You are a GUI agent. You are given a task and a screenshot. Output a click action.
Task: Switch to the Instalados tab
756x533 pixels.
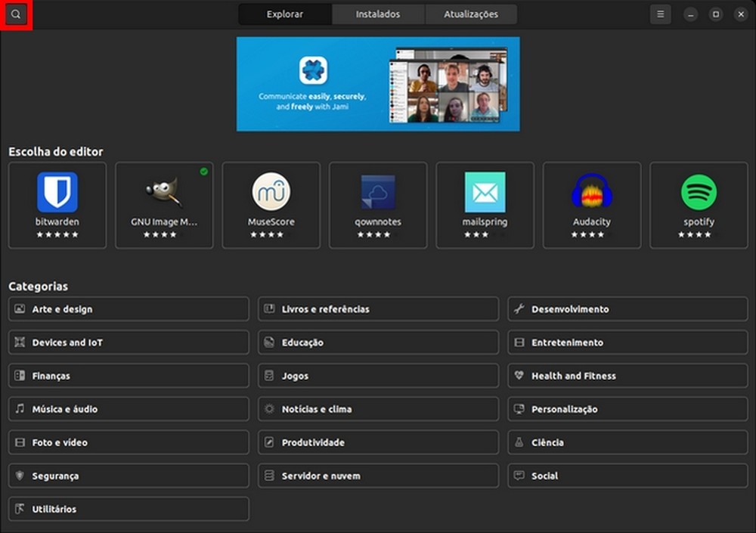tap(377, 14)
